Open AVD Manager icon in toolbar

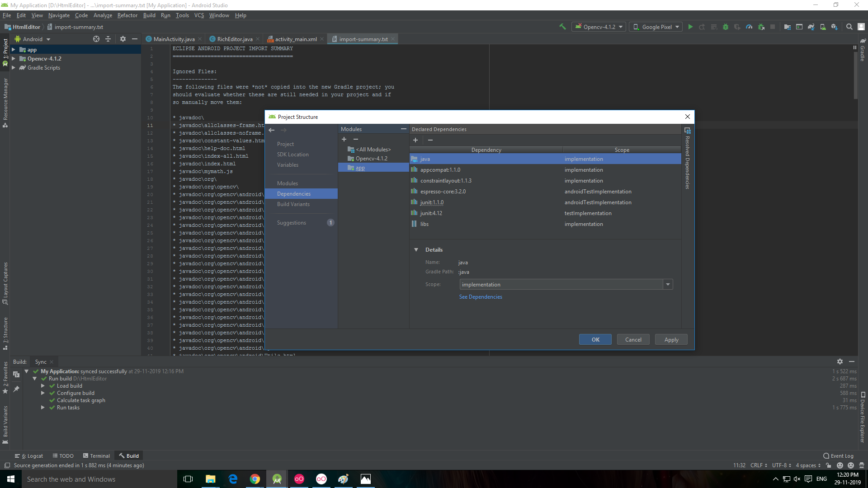[x=823, y=27]
